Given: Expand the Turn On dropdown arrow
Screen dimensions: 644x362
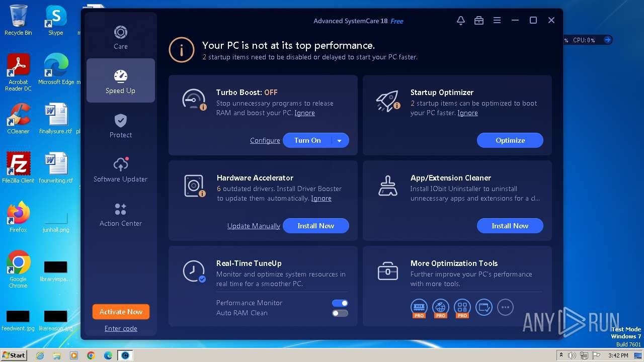Looking at the screenshot, I should [x=340, y=140].
